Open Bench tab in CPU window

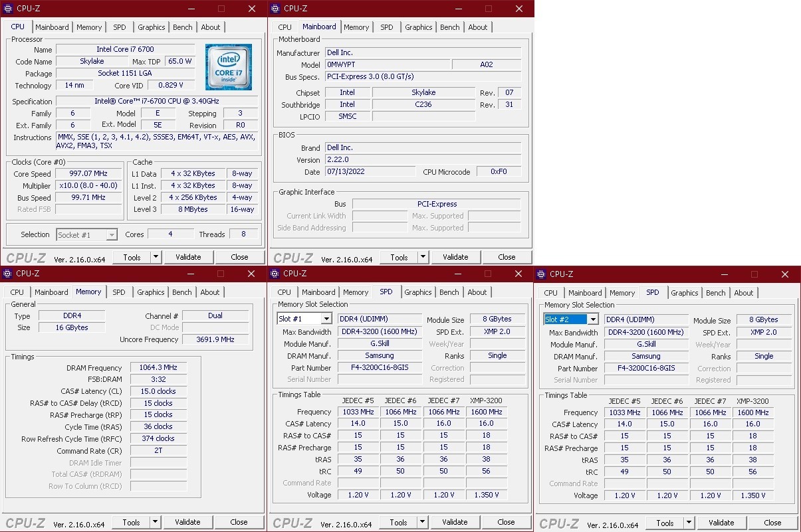[x=183, y=27]
